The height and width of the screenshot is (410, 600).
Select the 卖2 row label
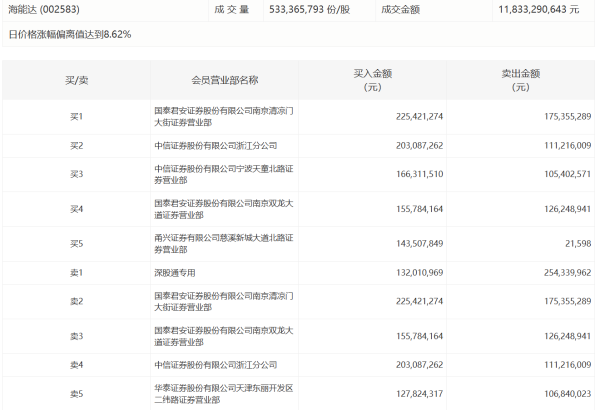pyautogui.click(x=77, y=302)
